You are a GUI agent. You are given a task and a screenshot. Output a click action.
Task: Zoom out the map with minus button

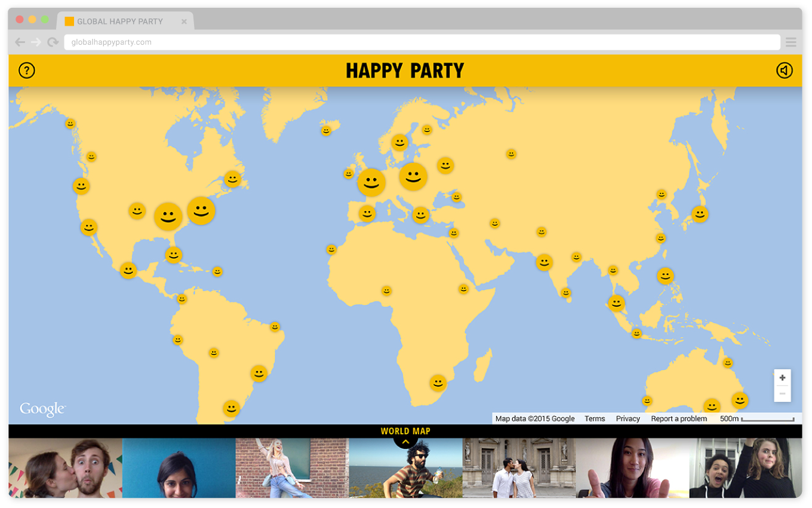coord(782,393)
